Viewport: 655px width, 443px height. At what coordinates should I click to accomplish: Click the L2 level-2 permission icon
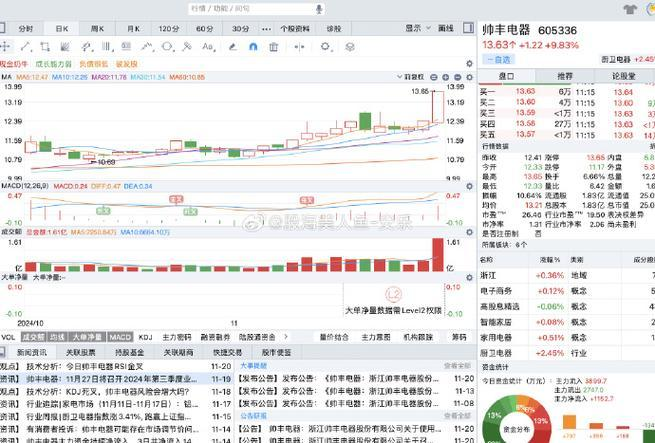393,295
